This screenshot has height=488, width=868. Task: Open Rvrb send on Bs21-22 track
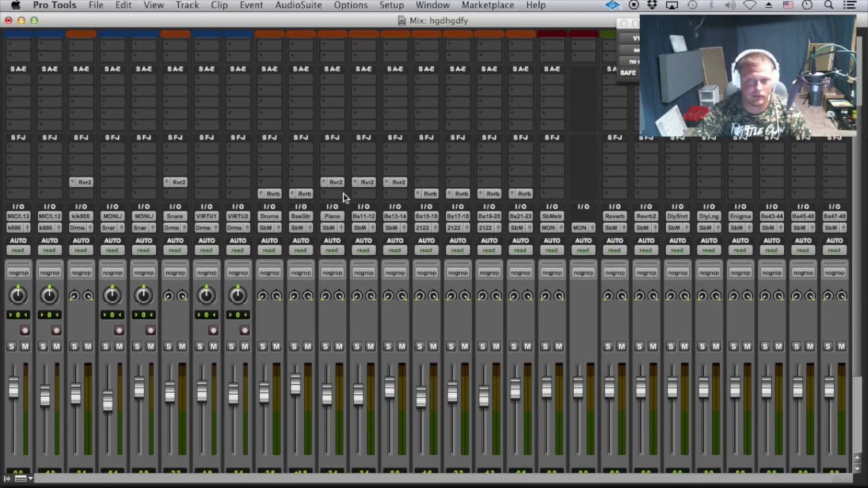click(520, 194)
